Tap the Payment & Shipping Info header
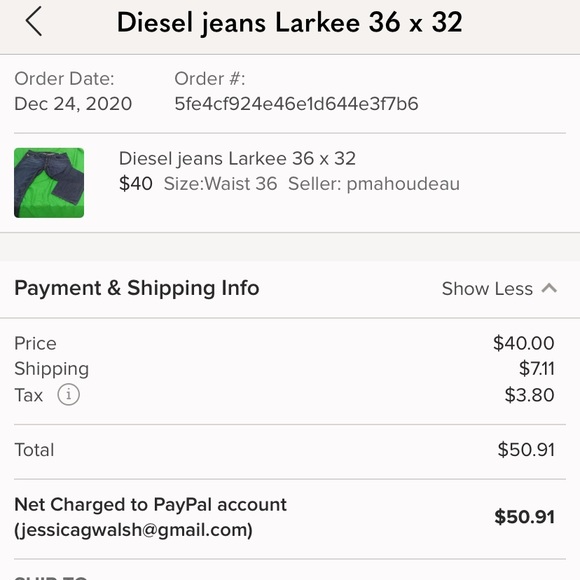This screenshot has width=580, height=580. click(x=137, y=288)
